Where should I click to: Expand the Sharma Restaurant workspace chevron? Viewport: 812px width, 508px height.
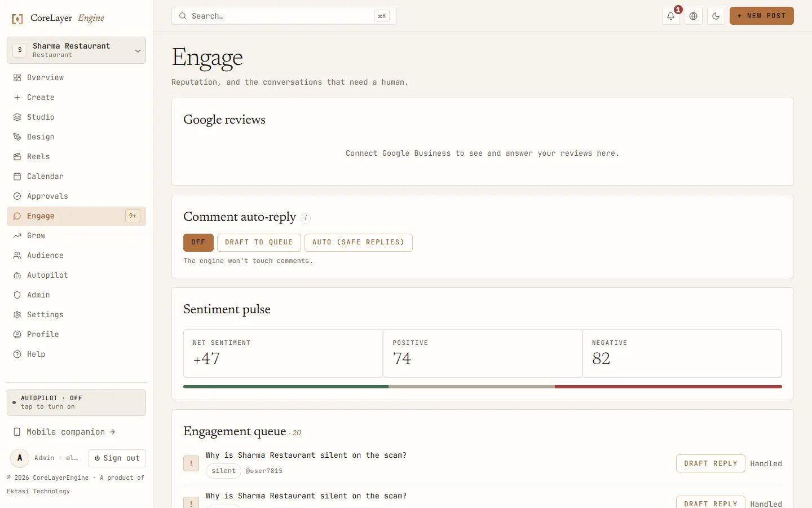138,51
